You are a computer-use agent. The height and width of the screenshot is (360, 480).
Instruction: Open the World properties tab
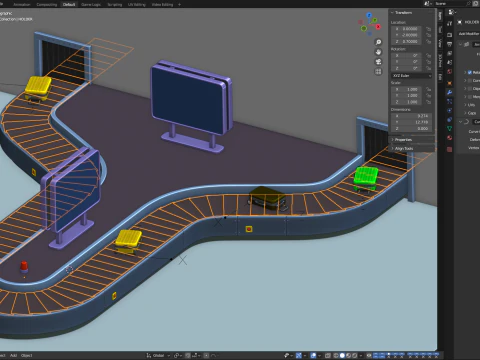click(449, 71)
